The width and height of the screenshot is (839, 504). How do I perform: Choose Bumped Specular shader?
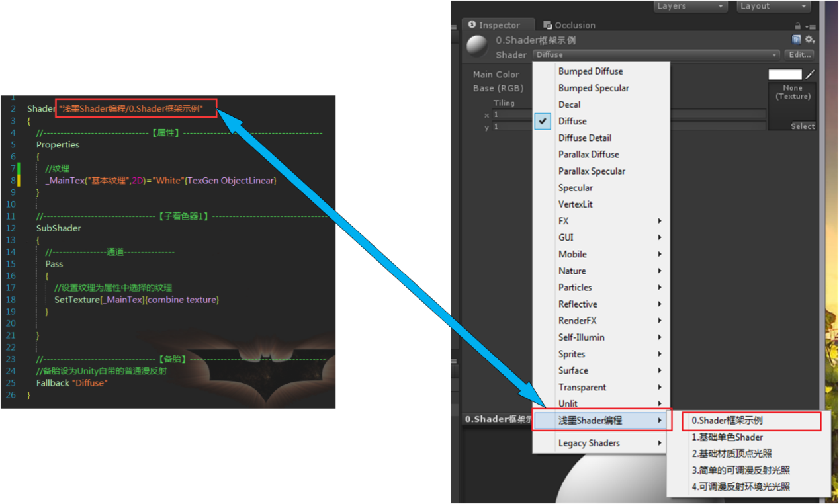coord(601,88)
